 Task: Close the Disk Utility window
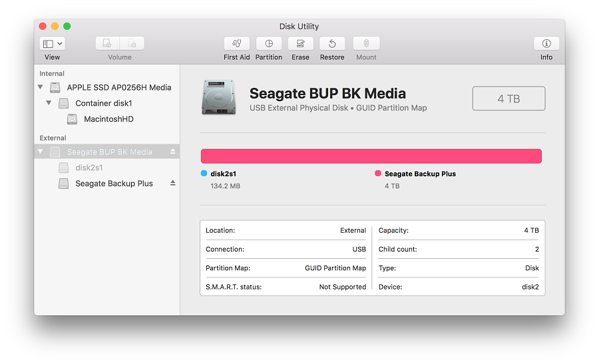43,26
